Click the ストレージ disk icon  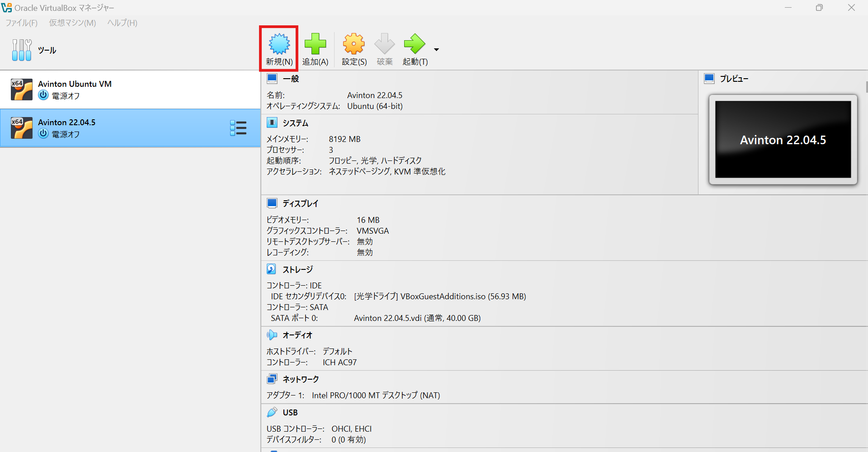(x=271, y=269)
